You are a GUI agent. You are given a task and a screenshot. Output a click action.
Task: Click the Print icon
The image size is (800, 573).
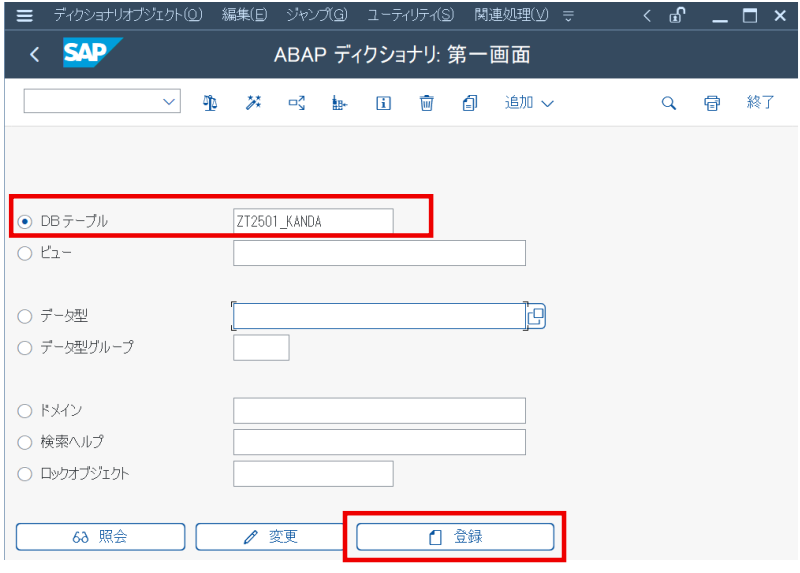click(x=712, y=103)
